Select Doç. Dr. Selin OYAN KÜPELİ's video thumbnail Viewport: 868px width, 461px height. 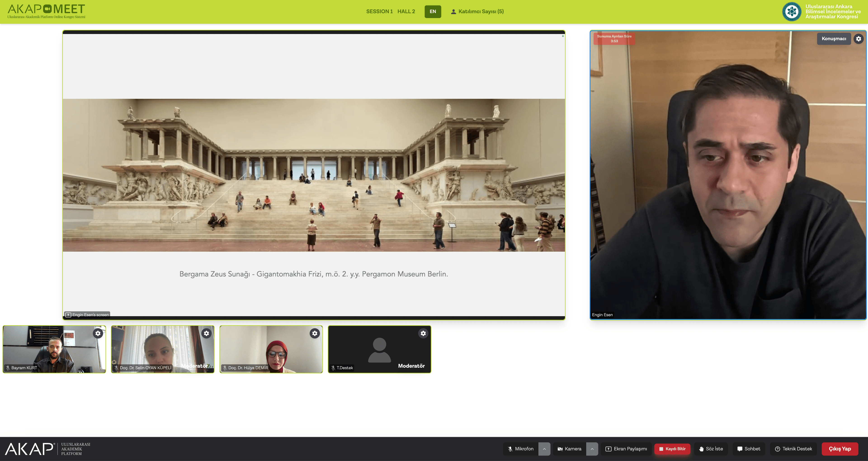click(x=163, y=349)
